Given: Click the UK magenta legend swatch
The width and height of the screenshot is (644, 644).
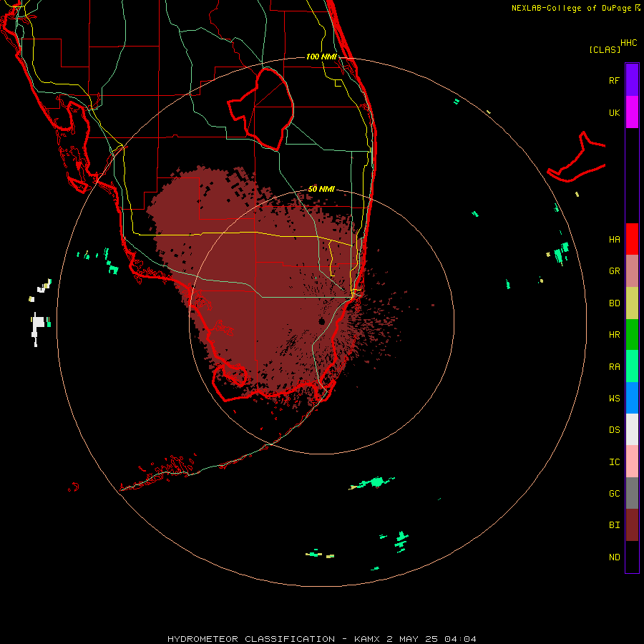Looking at the screenshot, I should (x=632, y=112).
